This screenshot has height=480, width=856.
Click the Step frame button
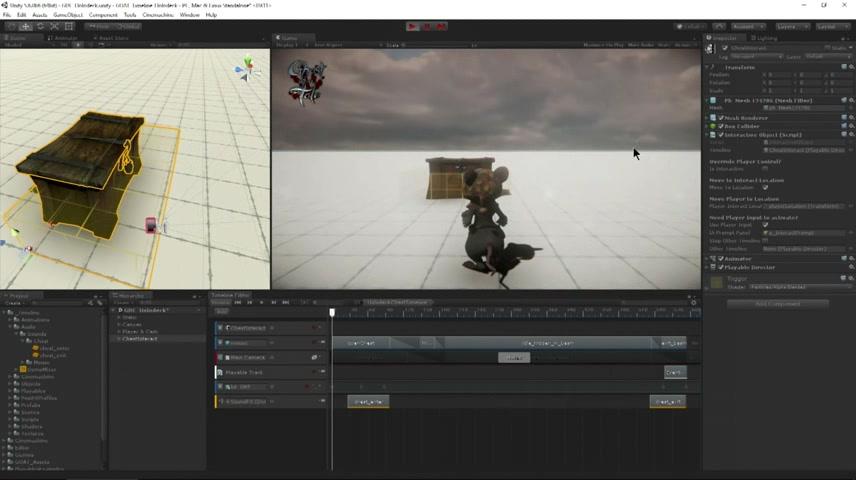click(441, 26)
